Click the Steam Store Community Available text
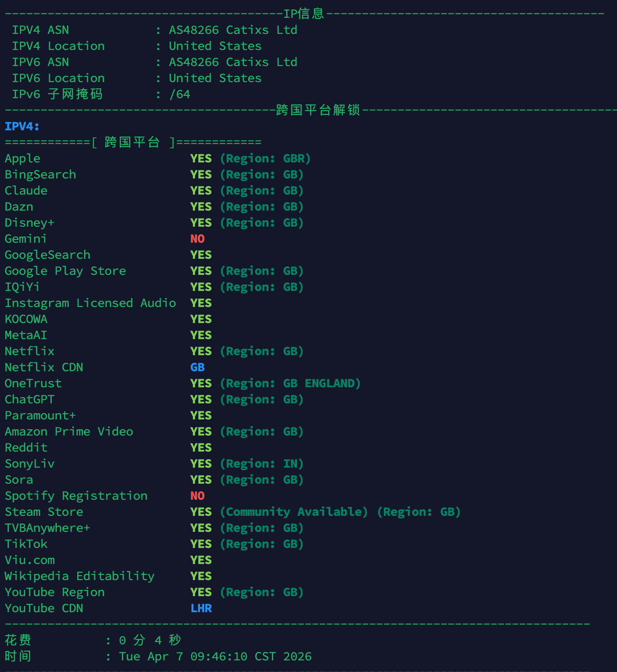This screenshot has height=672, width=617. [x=294, y=512]
